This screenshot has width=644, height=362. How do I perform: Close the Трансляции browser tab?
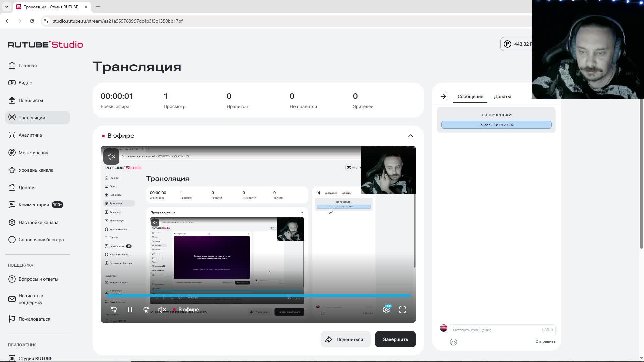click(x=86, y=7)
